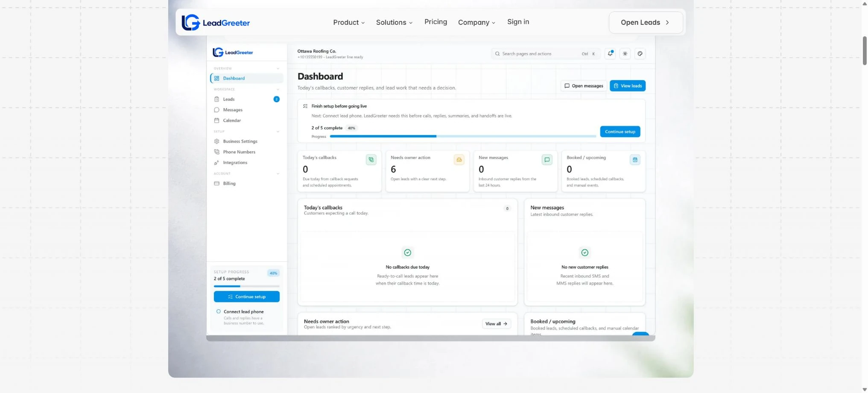Viewport: 868px width, 393px height.
Task: Click the phone icon on Today's callbacks card
Action: point(371,160)
